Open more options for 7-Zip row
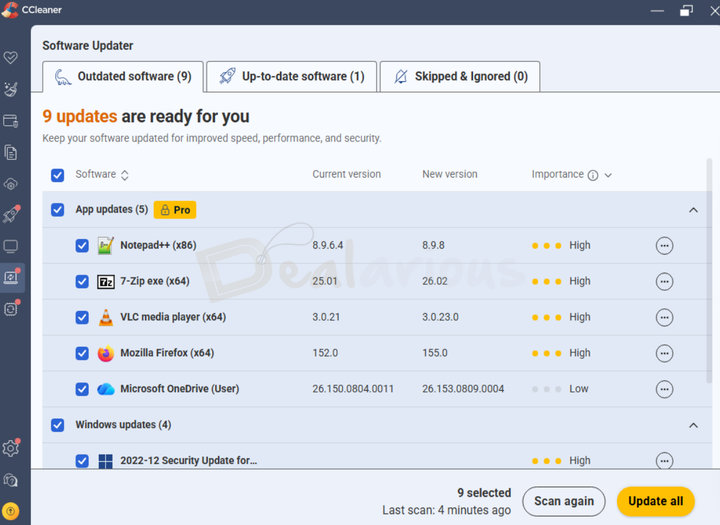 tap(664, 282)
